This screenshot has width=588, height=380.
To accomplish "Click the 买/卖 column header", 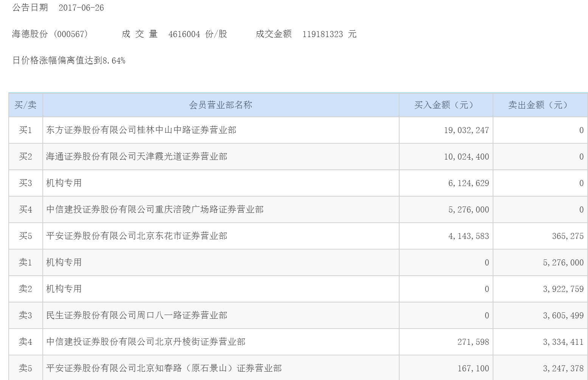I will coord(25,105).
